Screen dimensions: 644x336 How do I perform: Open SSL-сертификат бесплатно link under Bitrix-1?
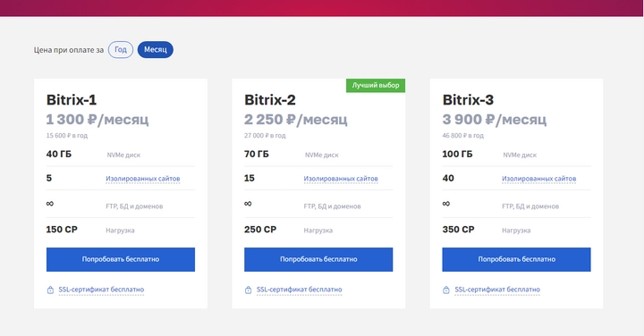click(x=101, y=290)
